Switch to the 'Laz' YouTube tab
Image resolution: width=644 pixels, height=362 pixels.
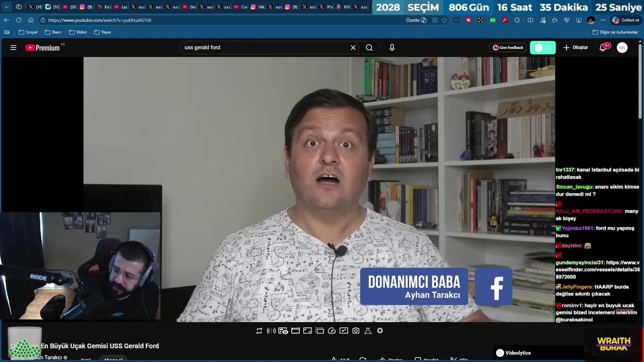[121, 7]
